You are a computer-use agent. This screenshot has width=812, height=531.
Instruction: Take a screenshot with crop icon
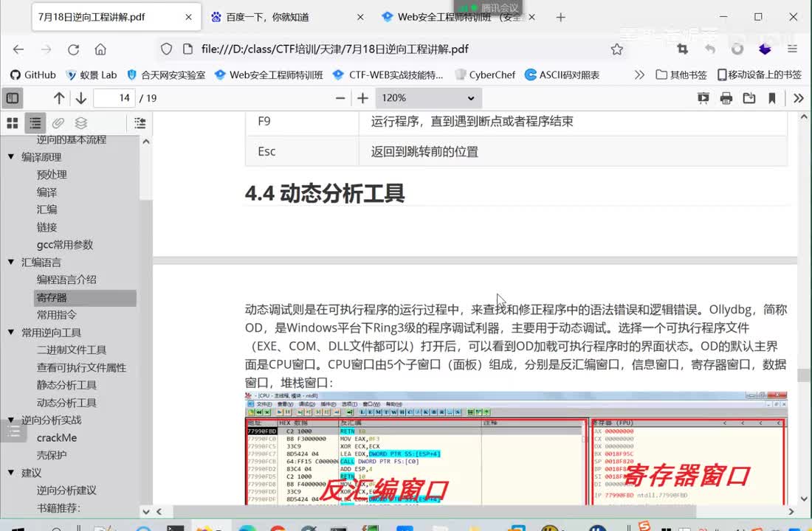tap(683, 49)
